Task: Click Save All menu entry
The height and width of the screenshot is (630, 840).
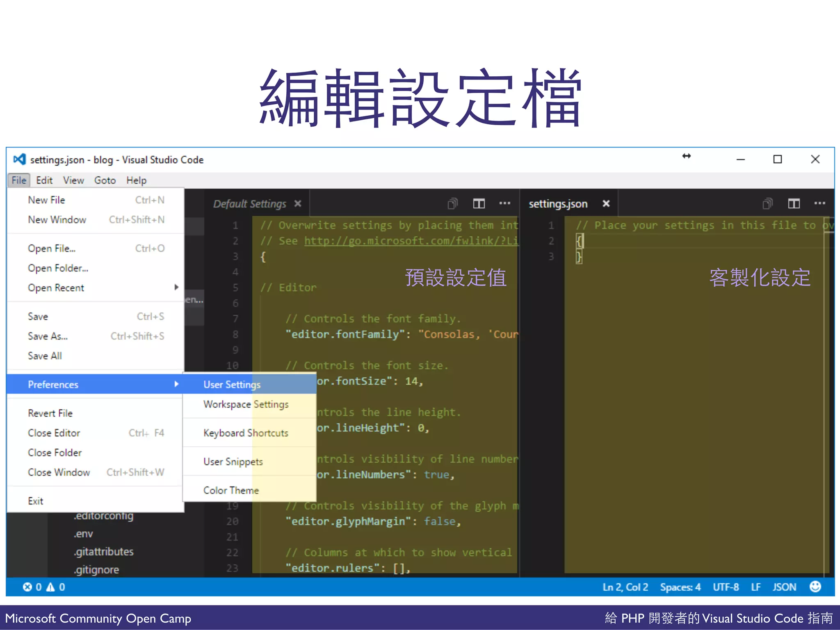Action: 96,356
